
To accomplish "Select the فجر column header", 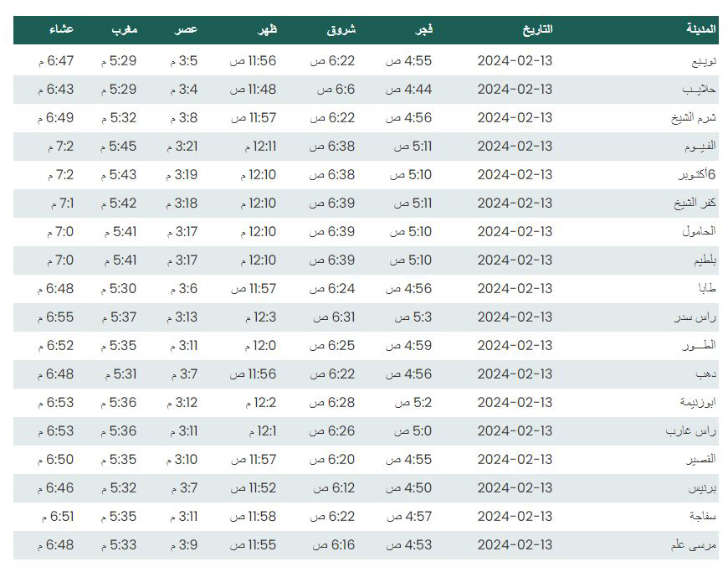I will pos(423,30).
